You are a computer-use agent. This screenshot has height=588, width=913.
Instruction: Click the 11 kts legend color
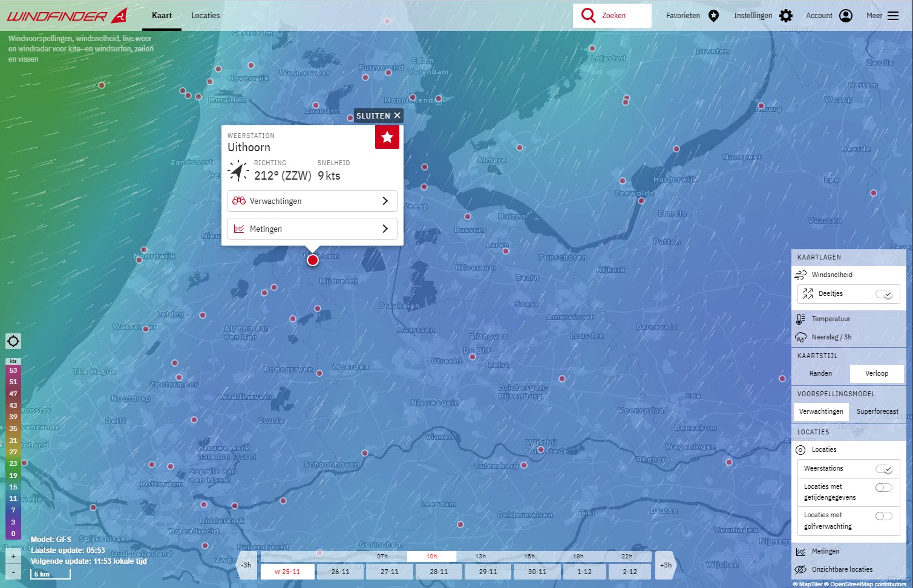point(13,498)
